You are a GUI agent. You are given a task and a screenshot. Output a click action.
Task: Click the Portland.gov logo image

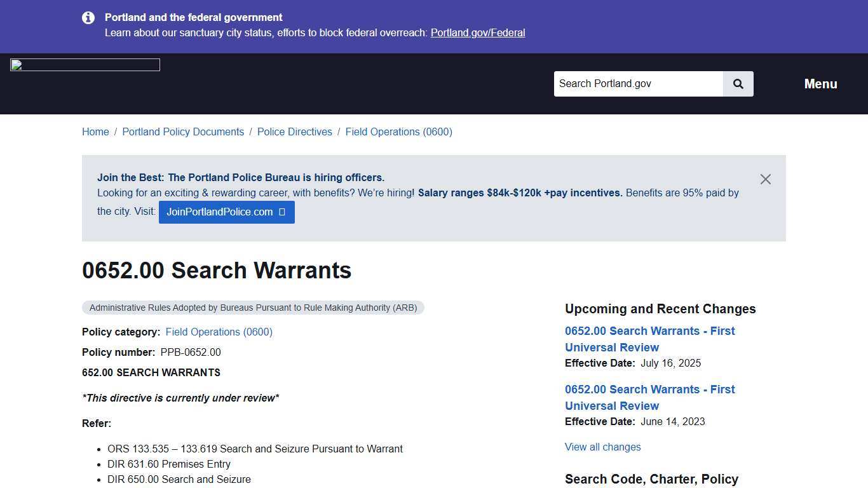(x=85, y=64)
